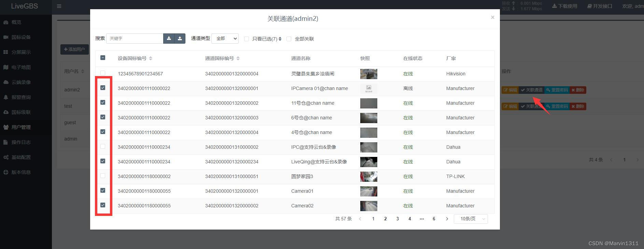Go to page 2 in dialog pagination
644x249 pixels.
pyautogui.click(x=386, y=219)
